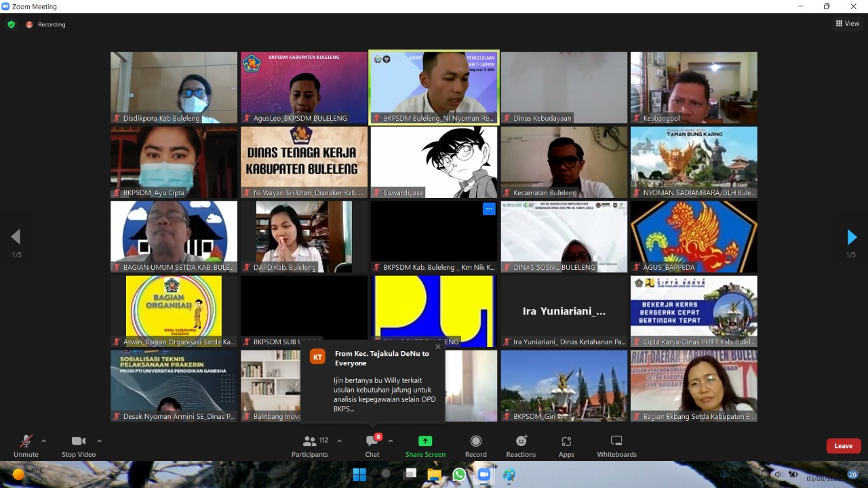Go to previous gallery page arrow
Image resolution: width=868 pixels, height=488 pixels.
click(16, 237)
